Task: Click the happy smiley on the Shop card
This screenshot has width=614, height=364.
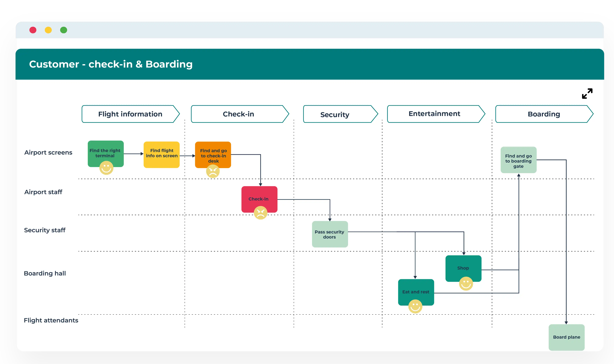Action: click(466, 284)
